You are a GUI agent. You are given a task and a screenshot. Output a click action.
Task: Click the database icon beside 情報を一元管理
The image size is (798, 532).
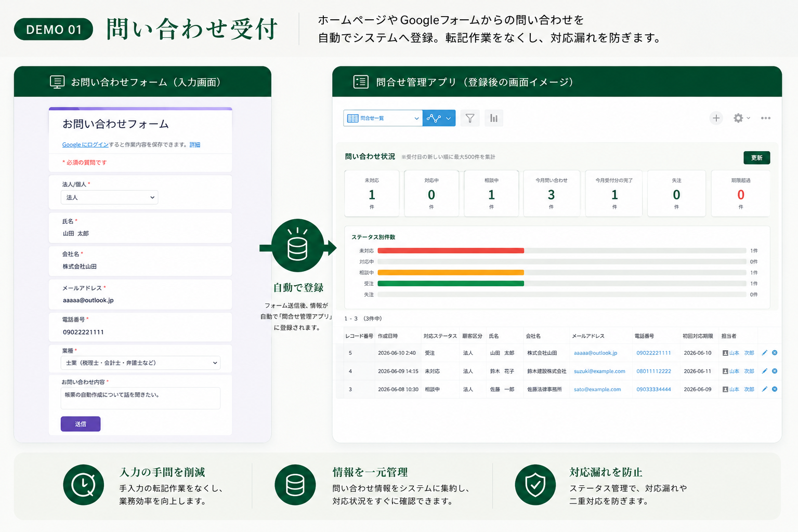tap(295, 485)
